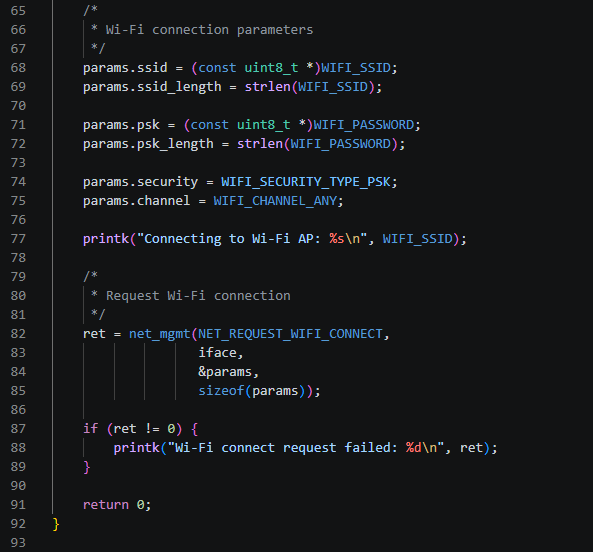
Task: Click 'WIFI_SECURITY_TYPE_PSK' constant
Action: point(306,182)
